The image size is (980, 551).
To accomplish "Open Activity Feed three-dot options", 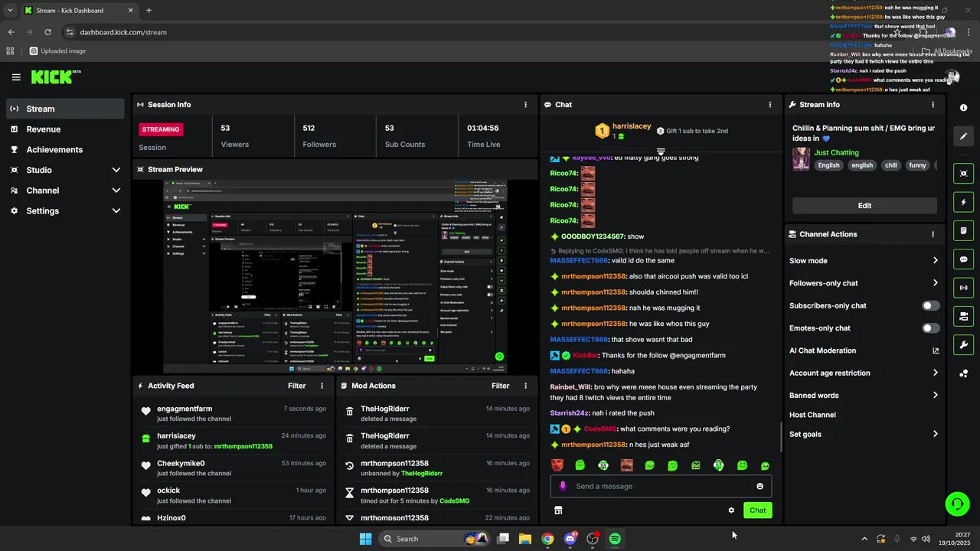I will 322,386.
